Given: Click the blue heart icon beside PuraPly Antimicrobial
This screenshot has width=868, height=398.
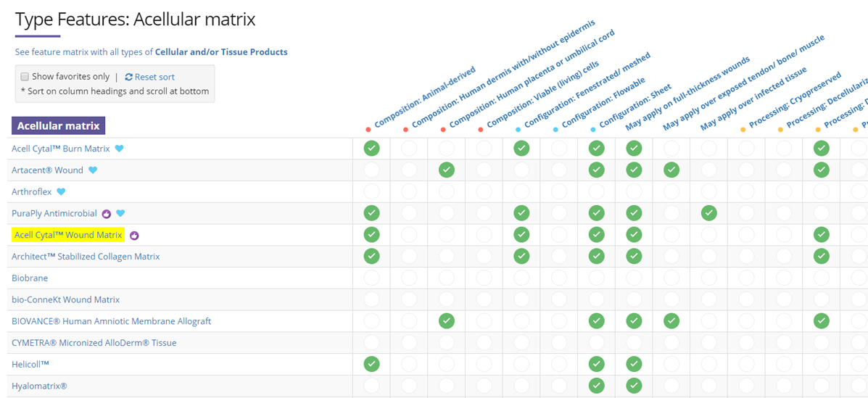Looking at the screenshot, I should point(120,213).
